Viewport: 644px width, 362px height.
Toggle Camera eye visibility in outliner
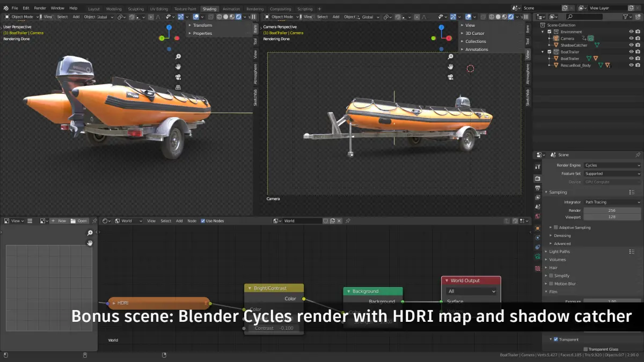(x=631, y=39)
